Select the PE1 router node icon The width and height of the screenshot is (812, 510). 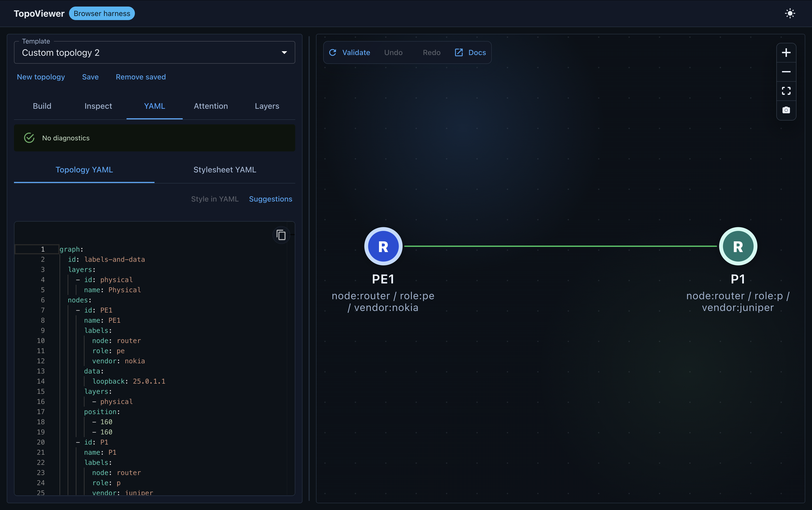pyautogui.click(x=383, y=246)
